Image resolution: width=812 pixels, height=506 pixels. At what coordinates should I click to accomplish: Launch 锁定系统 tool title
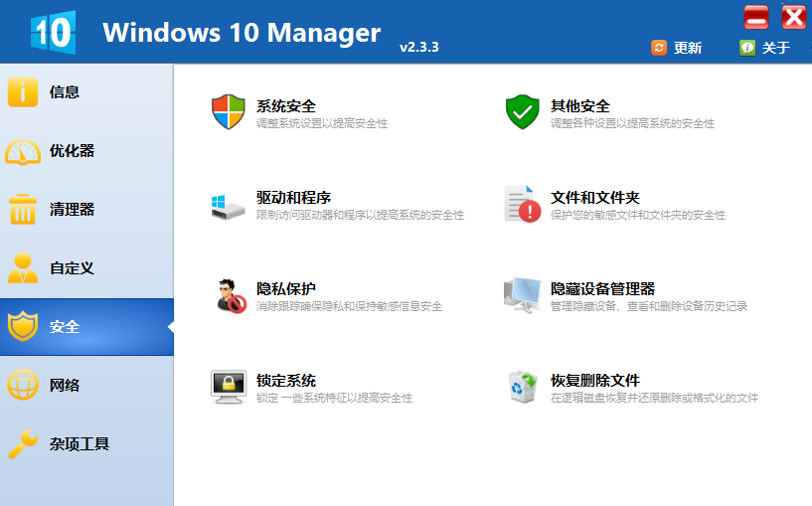coord(286,380)
